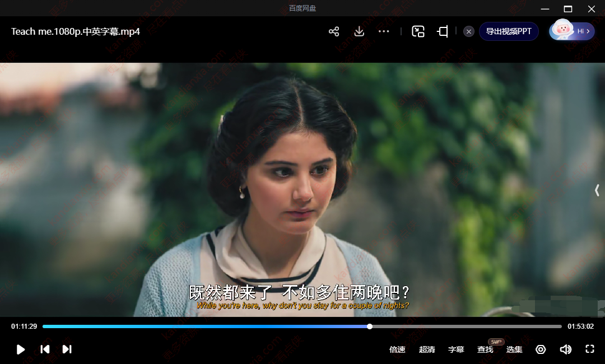Open the 倍速 playback speed menu
The image size is (605, 364).
[x=397, y=350]
